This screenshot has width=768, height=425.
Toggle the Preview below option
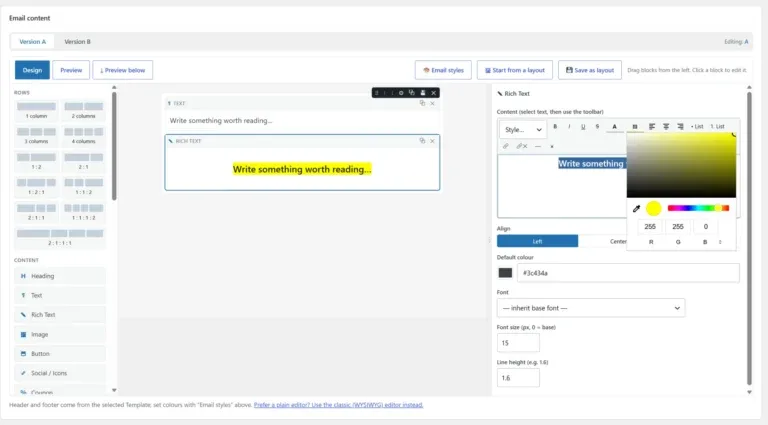122,70
